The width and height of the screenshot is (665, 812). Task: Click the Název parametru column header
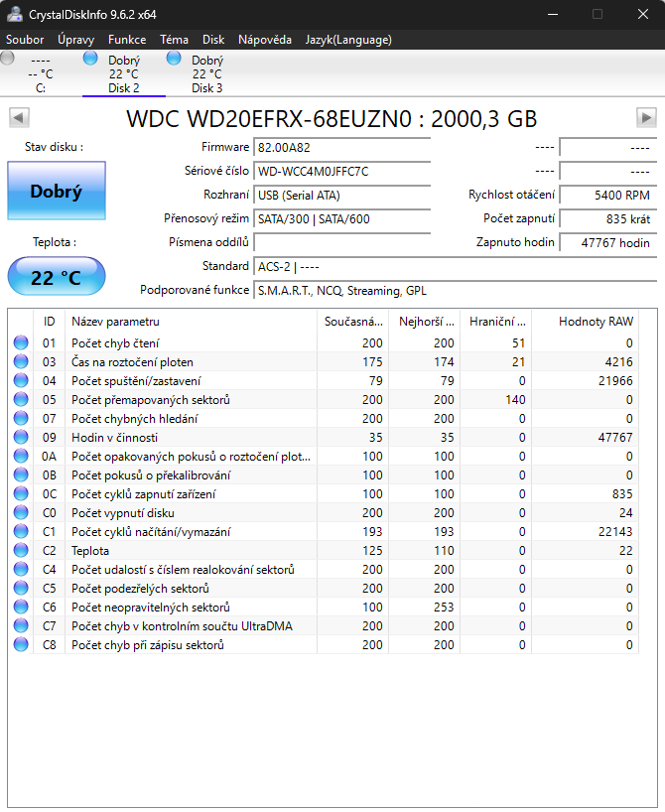pos(191,322)
